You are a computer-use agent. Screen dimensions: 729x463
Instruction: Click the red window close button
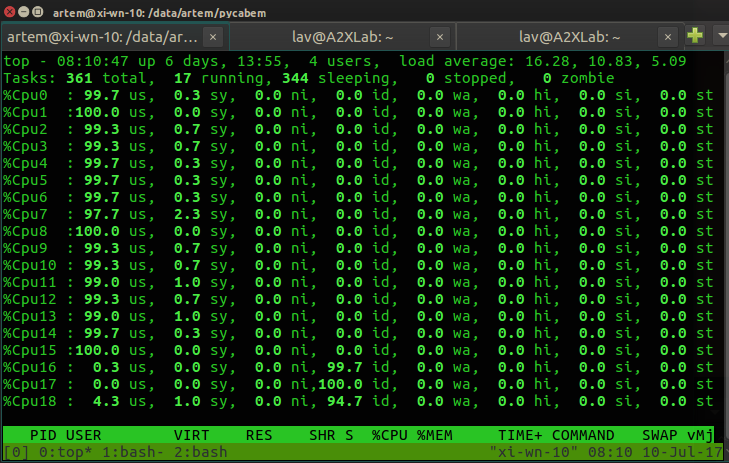pos(9,12)
